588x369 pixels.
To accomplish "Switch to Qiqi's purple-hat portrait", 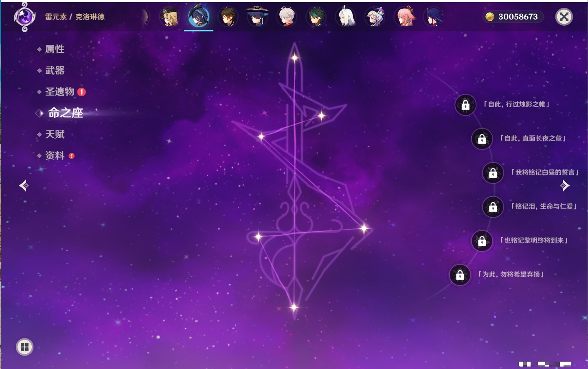I will (x=375, y=17).
